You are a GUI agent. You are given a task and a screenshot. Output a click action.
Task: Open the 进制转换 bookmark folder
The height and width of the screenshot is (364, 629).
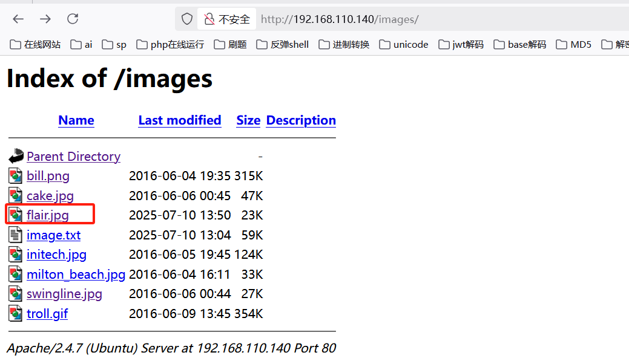tap(344, 45)
